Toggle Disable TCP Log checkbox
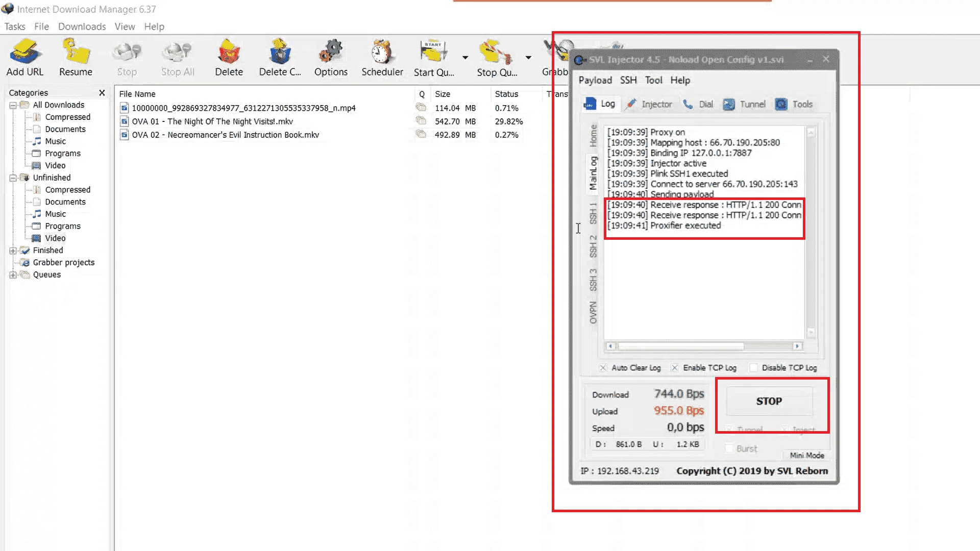The width and height of the screenshot is (980, 551). [753, 368]
